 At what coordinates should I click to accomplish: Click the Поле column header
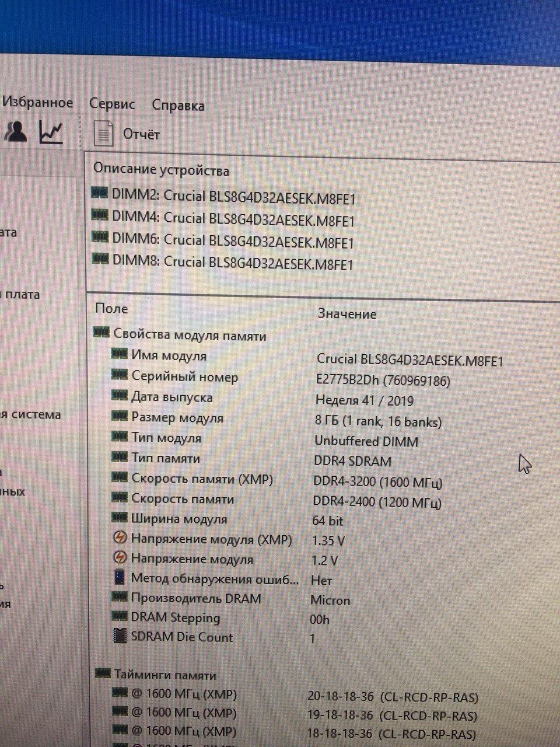(111, 309)
